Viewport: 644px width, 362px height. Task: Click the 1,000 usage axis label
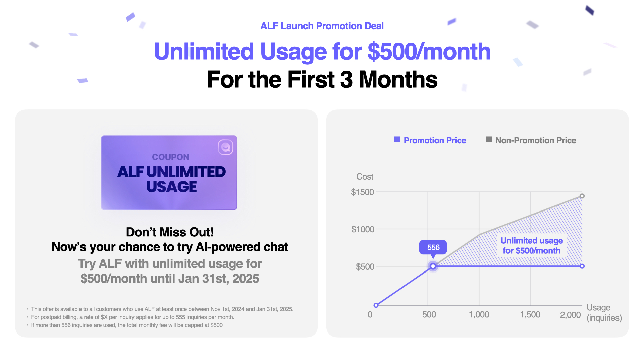479,314
